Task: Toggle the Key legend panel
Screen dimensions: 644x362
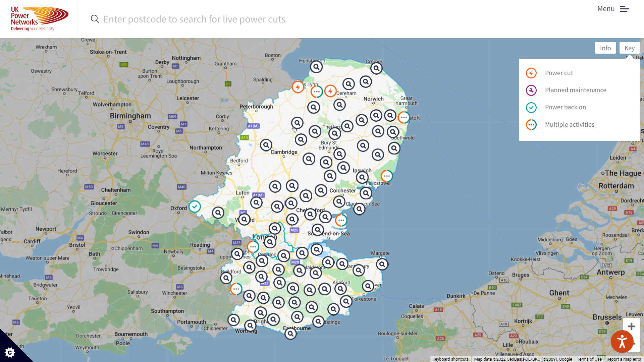Action: (x=630, y=48)
